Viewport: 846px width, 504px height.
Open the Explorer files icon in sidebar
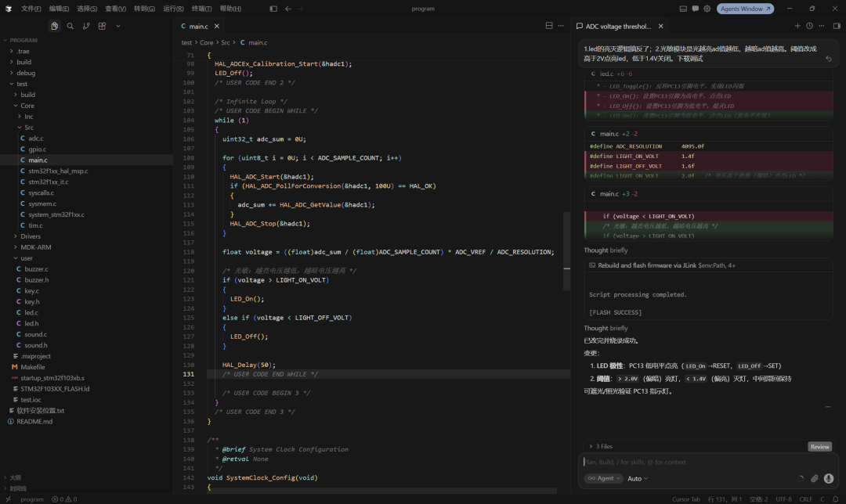(55, 26)
